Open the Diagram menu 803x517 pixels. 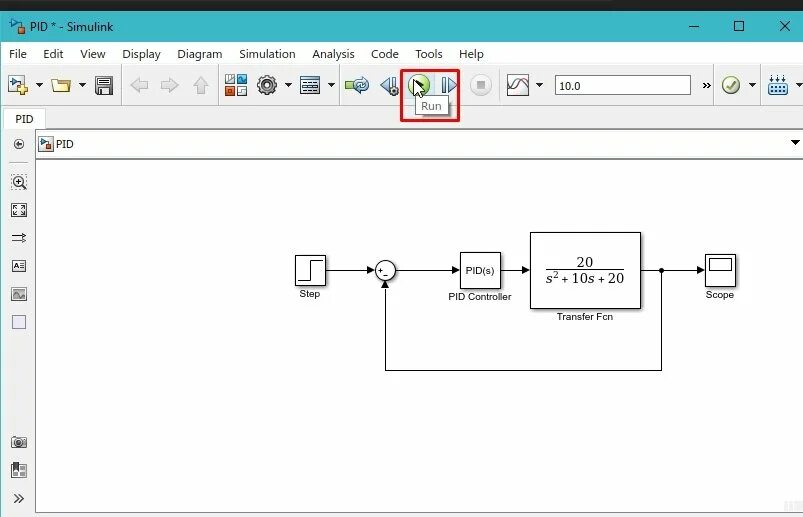click(200, 54)
